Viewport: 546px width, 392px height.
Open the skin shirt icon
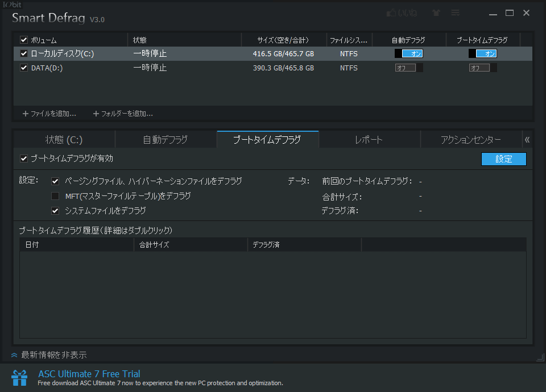(x=436, y=13)
